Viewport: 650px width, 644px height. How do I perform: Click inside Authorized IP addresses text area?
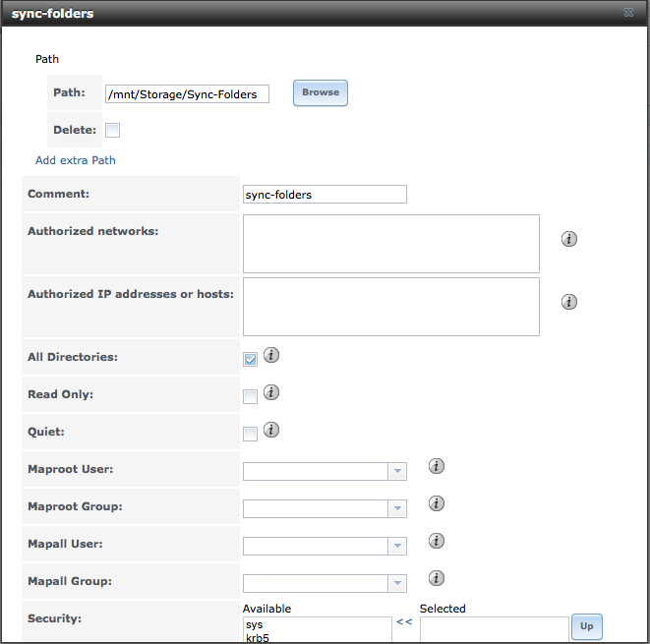pyautogui.click(x=391, y=307)
